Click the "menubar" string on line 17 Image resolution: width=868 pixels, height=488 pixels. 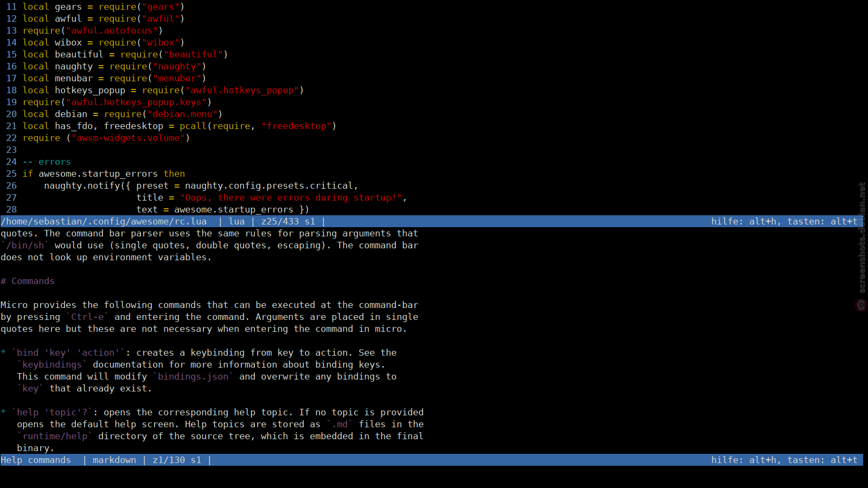coord(177,78)
